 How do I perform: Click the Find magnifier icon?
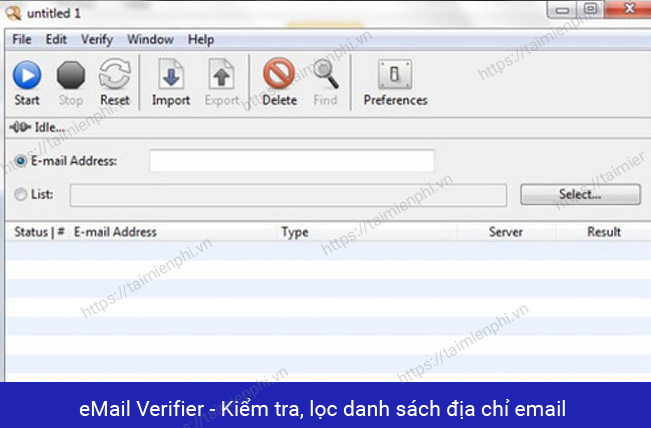click(x=326, y=74)
